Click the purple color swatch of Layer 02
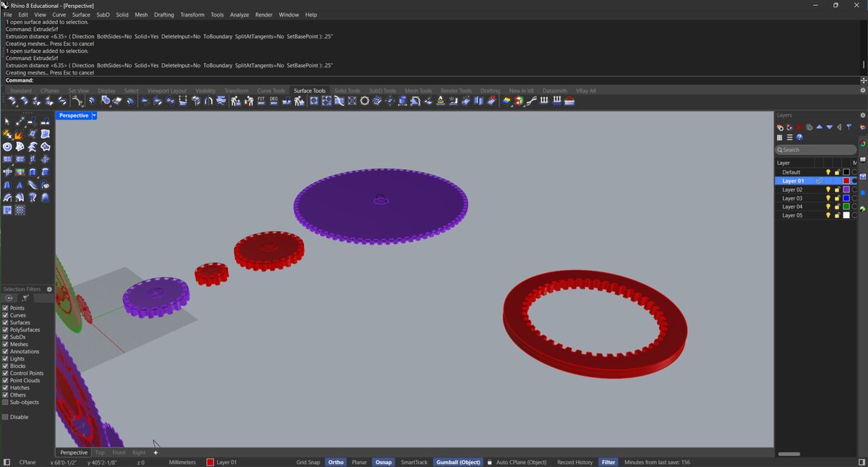Screen dimensions: 868x467 point(846,190)
